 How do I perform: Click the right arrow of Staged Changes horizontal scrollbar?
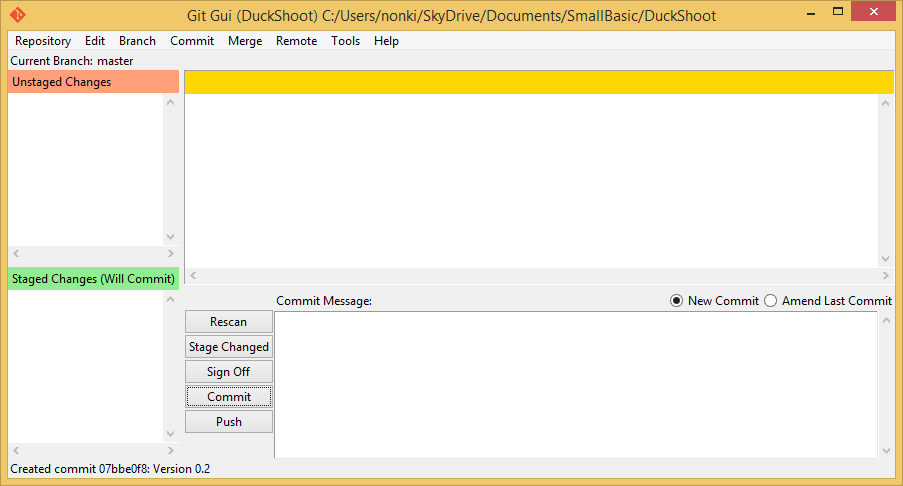(170, 450)
